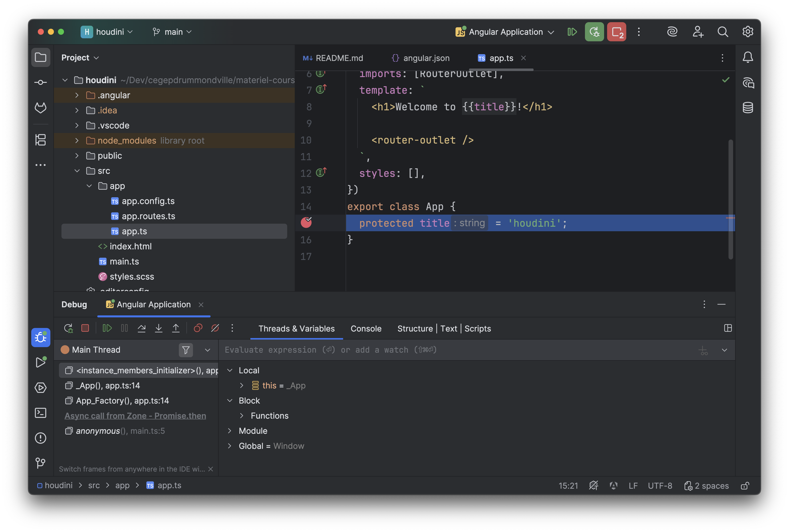Click Step Over in debug toolbar
Screen dimensions: 789x532
tap(141, 328)
